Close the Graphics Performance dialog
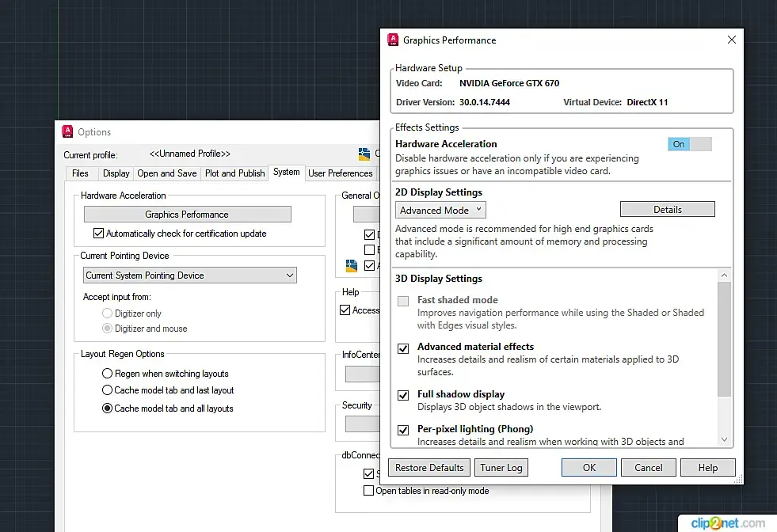 731,40
